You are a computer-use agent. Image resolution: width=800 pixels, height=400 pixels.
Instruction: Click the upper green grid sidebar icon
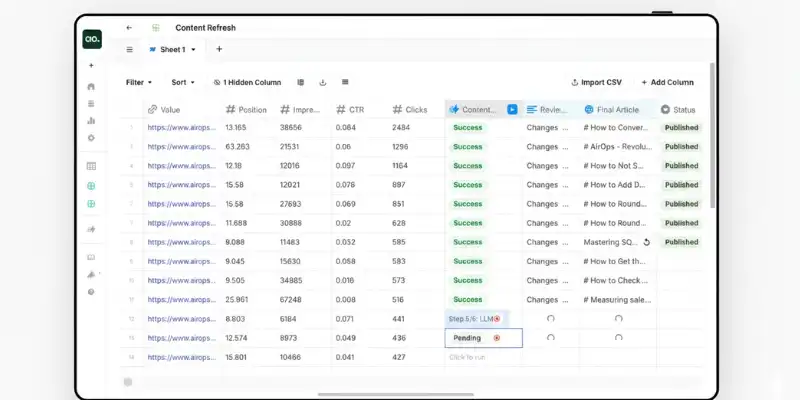[91, 186]
